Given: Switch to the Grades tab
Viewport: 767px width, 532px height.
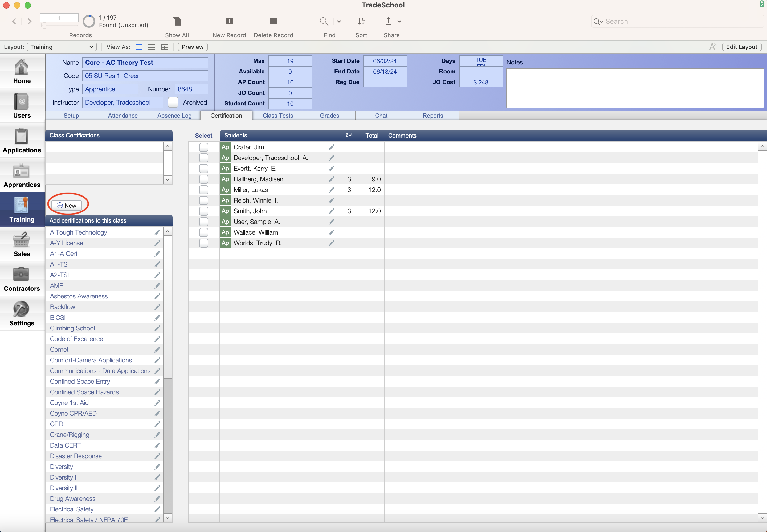Looking at the screenshot, I should pos(329,115).
